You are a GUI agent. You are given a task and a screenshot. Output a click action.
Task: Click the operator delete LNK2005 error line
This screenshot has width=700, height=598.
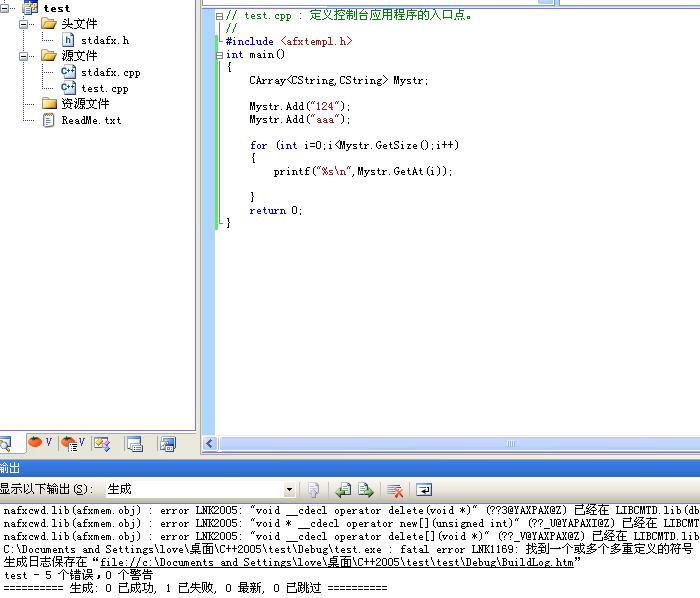(x=351, y=510)
